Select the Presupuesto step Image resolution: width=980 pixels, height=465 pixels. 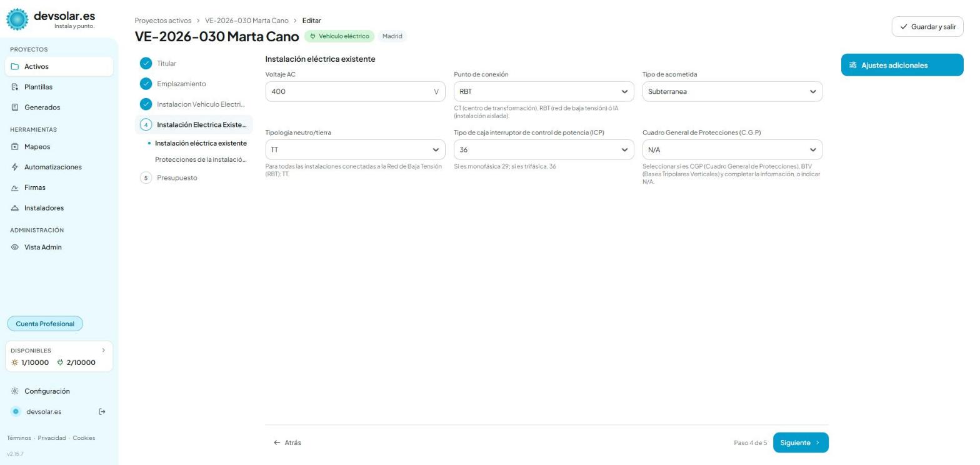[177, 178]
